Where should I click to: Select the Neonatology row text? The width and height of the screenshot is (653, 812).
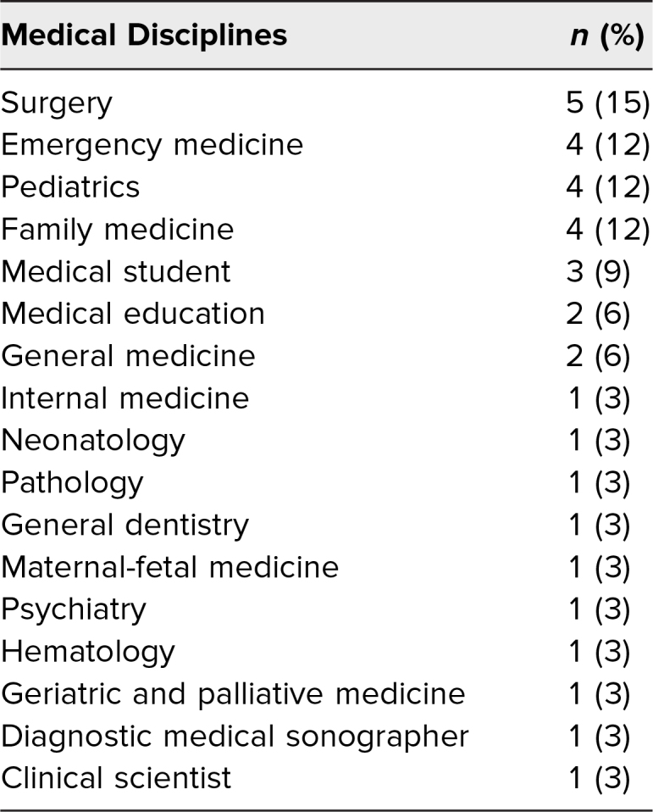93,442
